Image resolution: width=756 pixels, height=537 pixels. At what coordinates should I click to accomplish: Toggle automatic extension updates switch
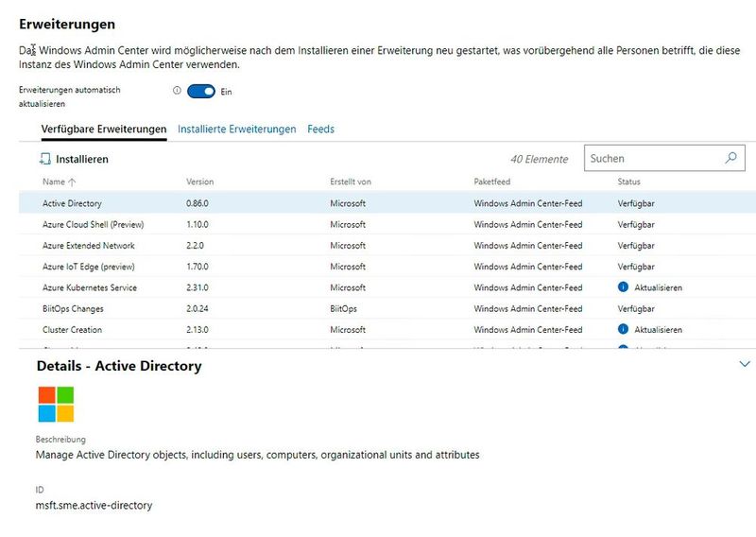201,91
